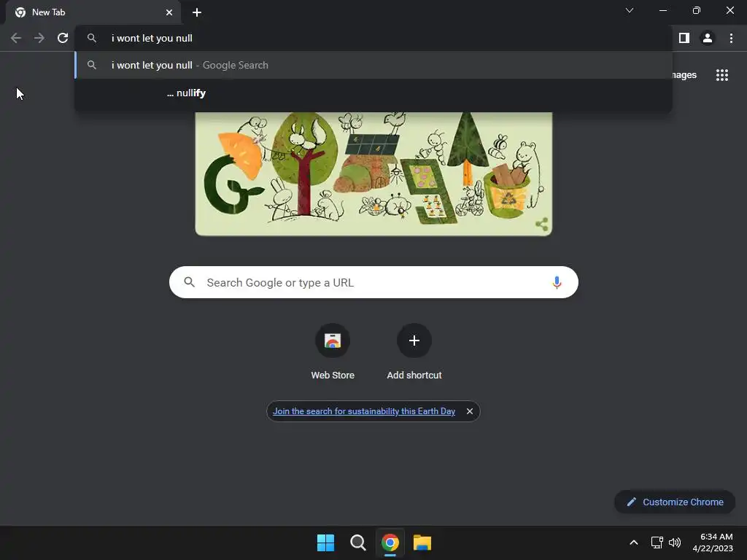Image resolution: width=747 pixels, height=560 pixels.
Task: Toggle the Chrome side panel icon
Action: coord(684,38)
